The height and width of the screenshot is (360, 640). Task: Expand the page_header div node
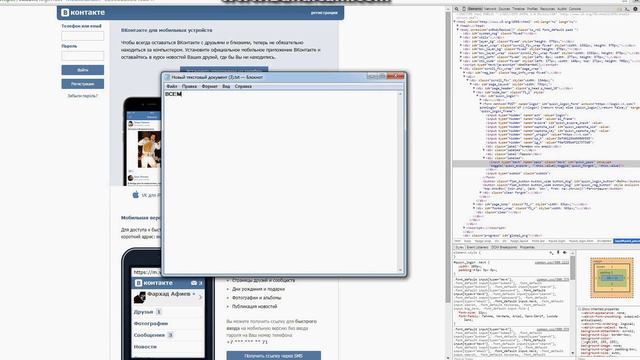[474, 88]
